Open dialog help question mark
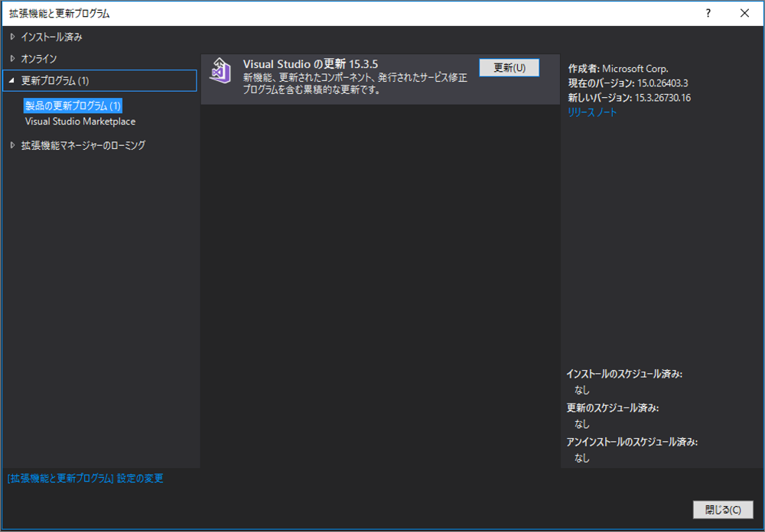Screen dimensions: 765x532 coord(708,14)
